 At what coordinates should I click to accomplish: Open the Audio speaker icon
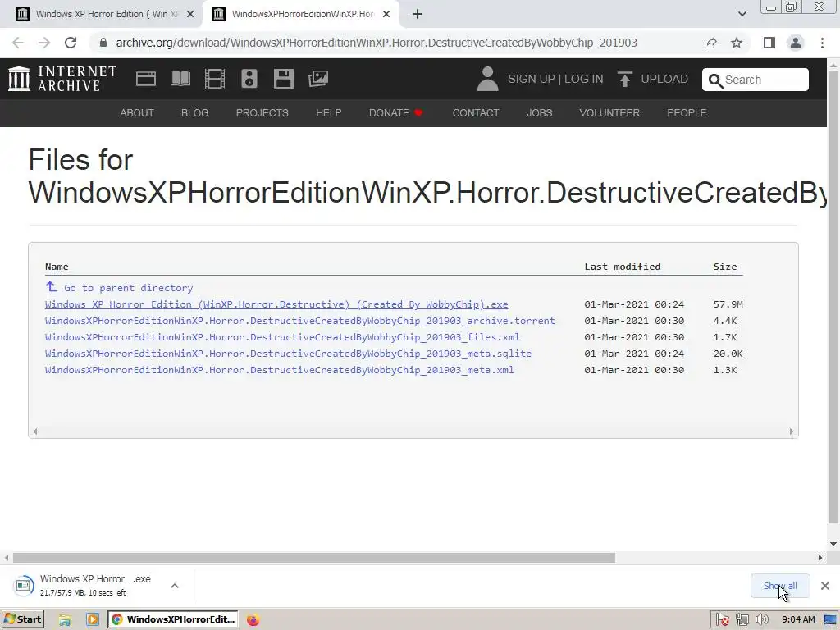[249, 79]
